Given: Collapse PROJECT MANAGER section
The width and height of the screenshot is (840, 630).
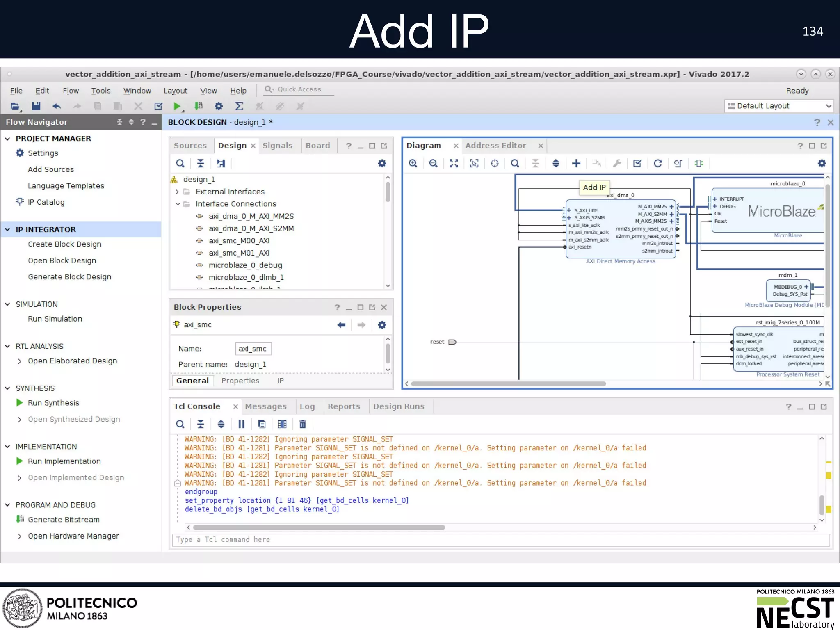Looking at the screenshot, I should [7, 139].
